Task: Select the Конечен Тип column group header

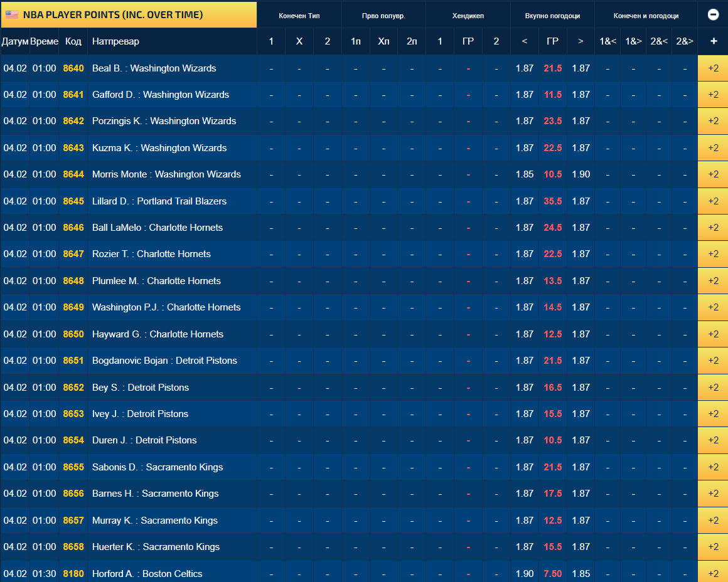Action: (x=299, y=16)
